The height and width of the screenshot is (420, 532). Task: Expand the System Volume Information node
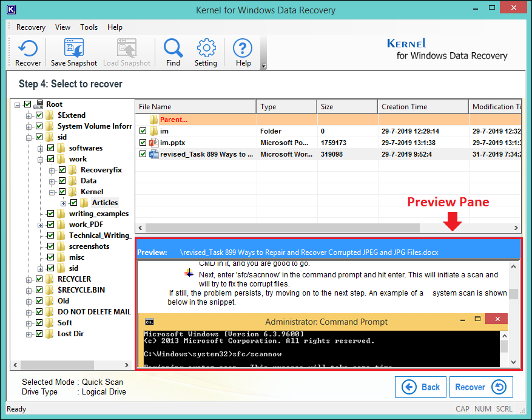point(29,127)
